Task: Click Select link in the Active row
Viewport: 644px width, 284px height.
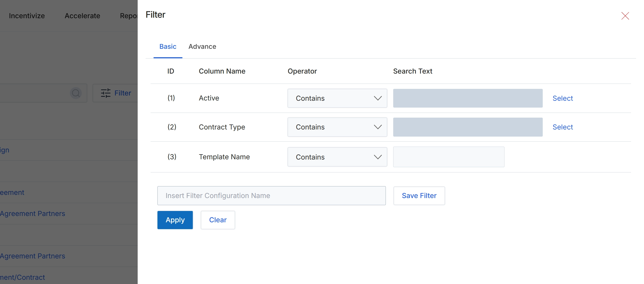Action: [563, 98]
